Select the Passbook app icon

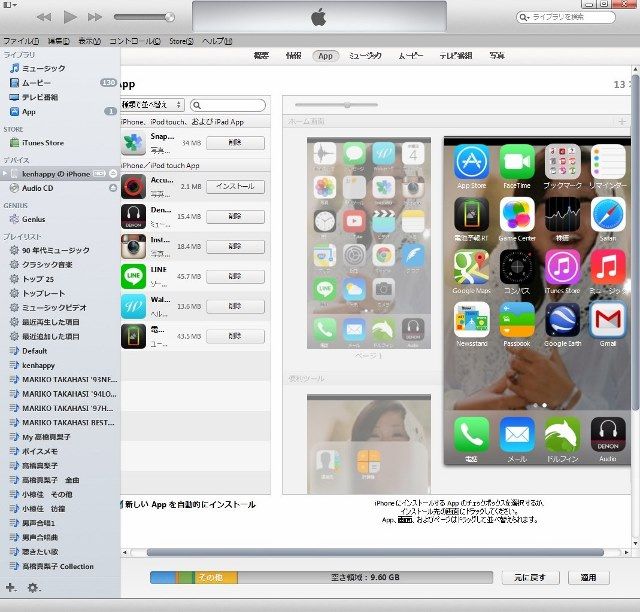tap(517, 320)
